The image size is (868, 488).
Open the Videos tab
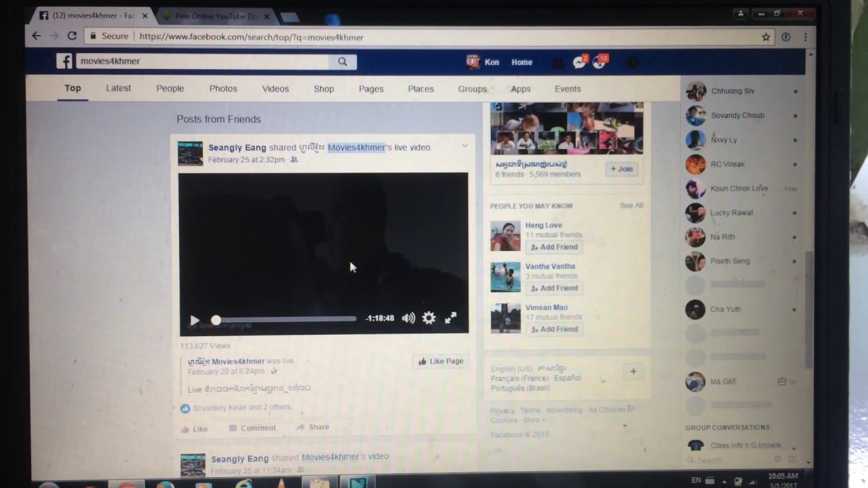275,89
